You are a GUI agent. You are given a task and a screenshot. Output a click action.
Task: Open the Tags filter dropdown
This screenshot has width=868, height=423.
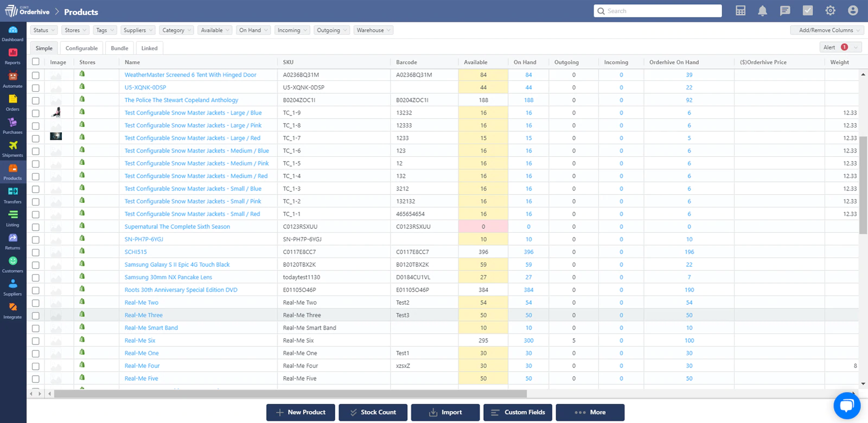[105, 30]
